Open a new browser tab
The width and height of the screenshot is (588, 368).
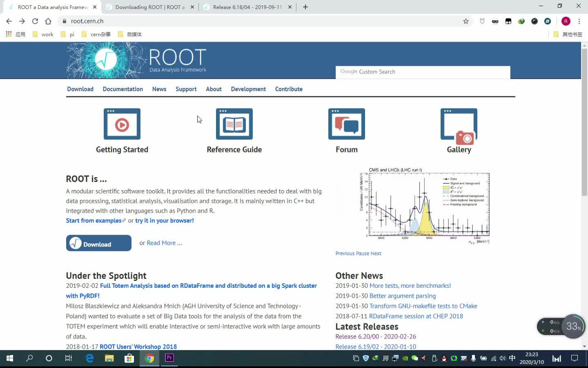[x=305, y=7]
